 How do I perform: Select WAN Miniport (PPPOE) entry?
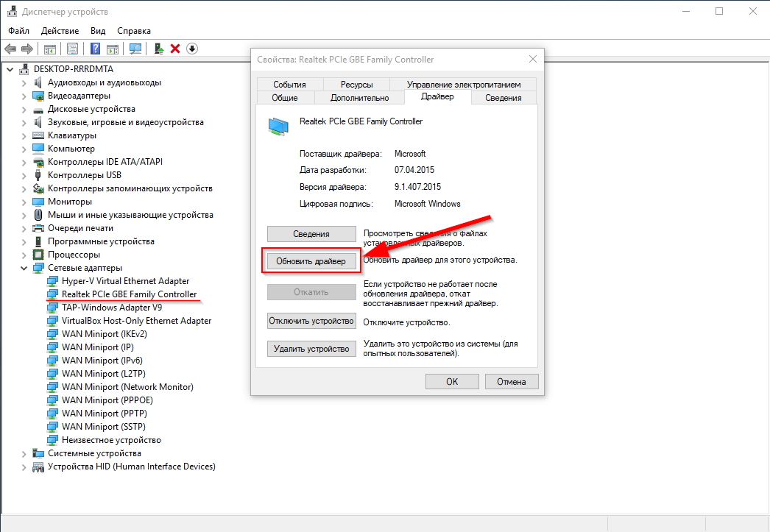pos(107,400)
